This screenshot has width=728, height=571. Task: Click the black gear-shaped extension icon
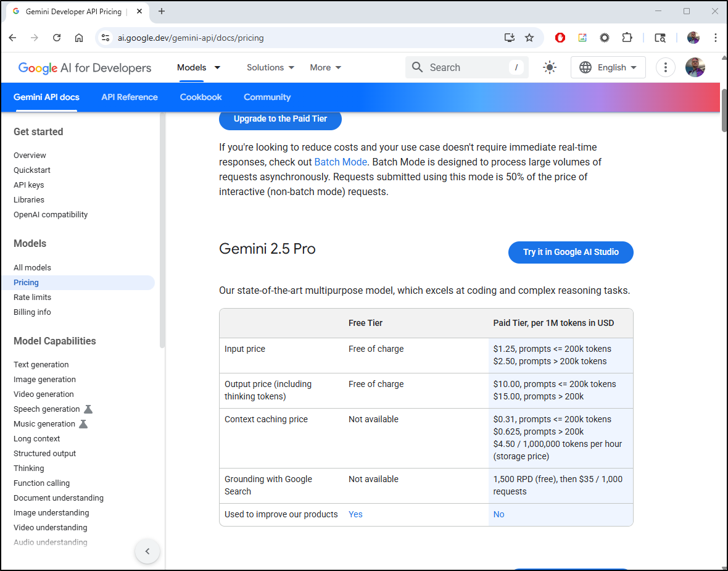[x=605, y=38]
